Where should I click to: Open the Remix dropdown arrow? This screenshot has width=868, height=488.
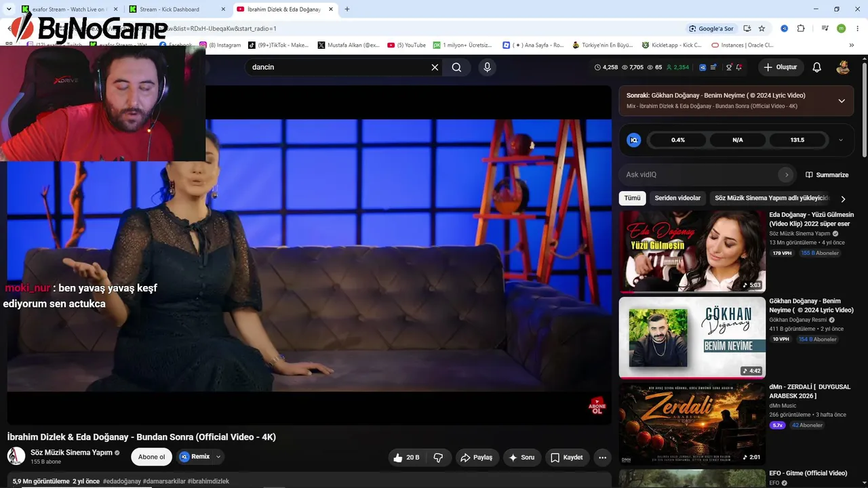point(218,457)
